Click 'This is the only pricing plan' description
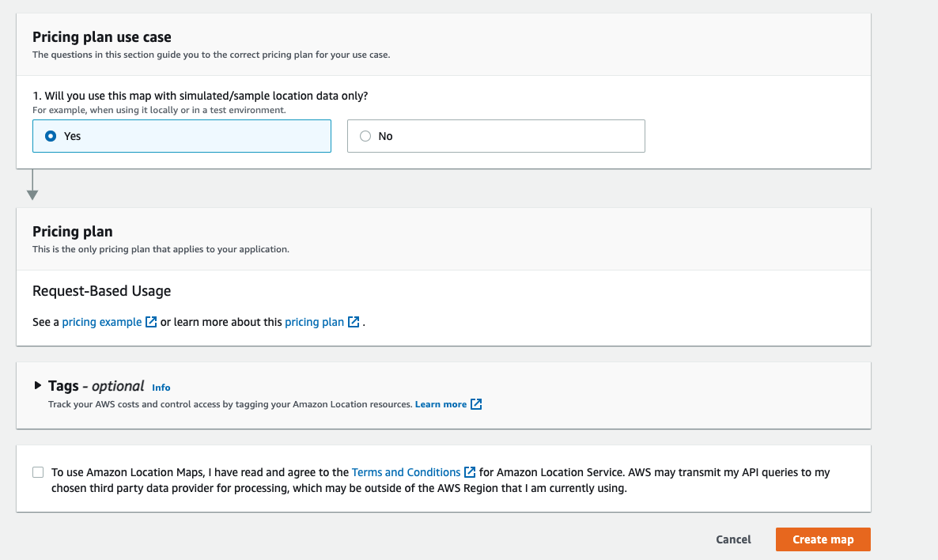 tap(161, 249)
